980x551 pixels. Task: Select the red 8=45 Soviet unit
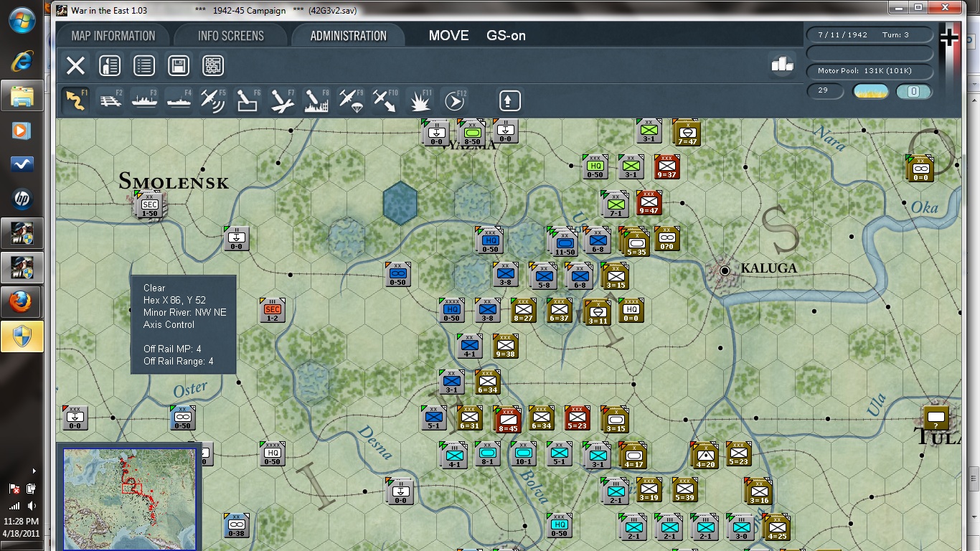point(508,420)
